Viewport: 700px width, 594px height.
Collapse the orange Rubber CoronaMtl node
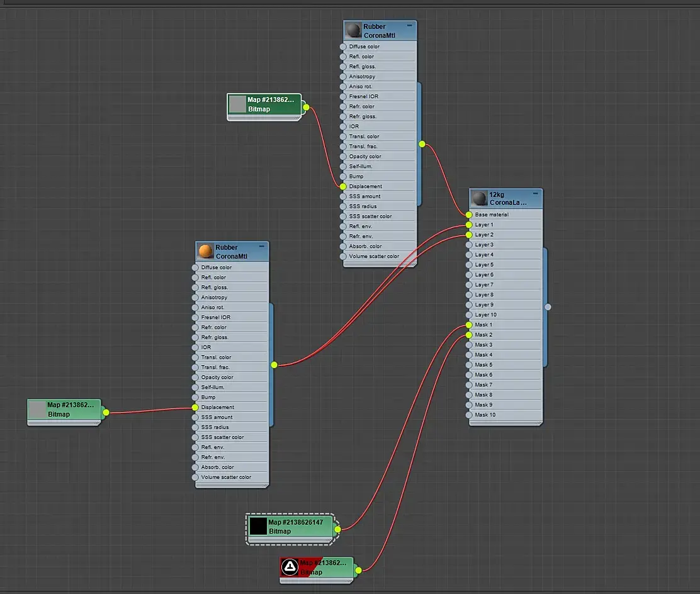pos(262,247)
